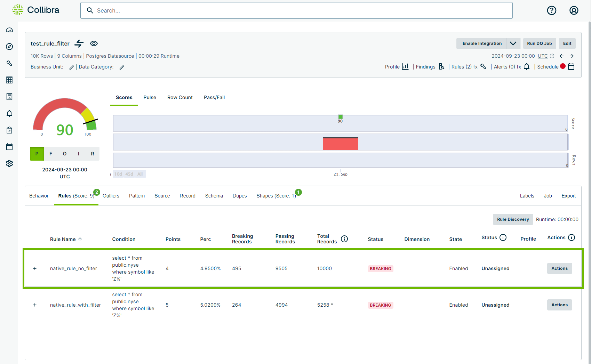Switch to the Pulse tab

pyautogui.click(x=150, y=97)
